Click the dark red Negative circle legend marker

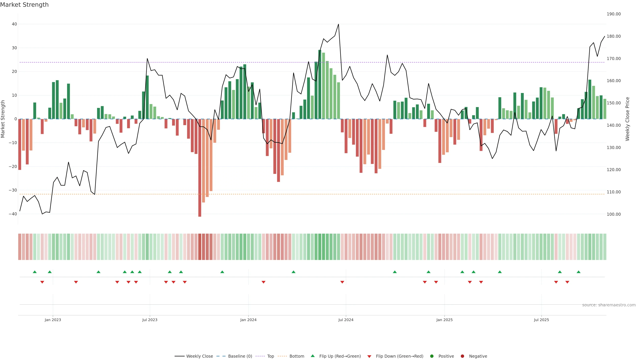click(462, 356)
